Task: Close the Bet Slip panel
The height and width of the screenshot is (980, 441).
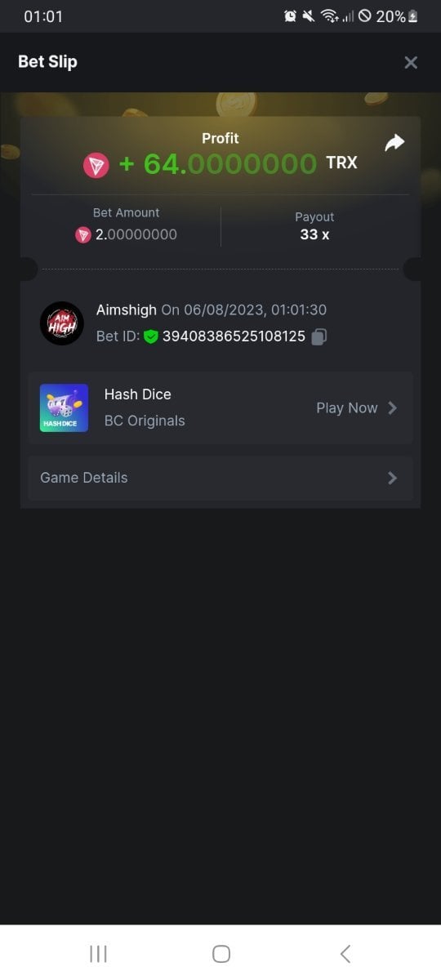Action: [x=411, y=62]
